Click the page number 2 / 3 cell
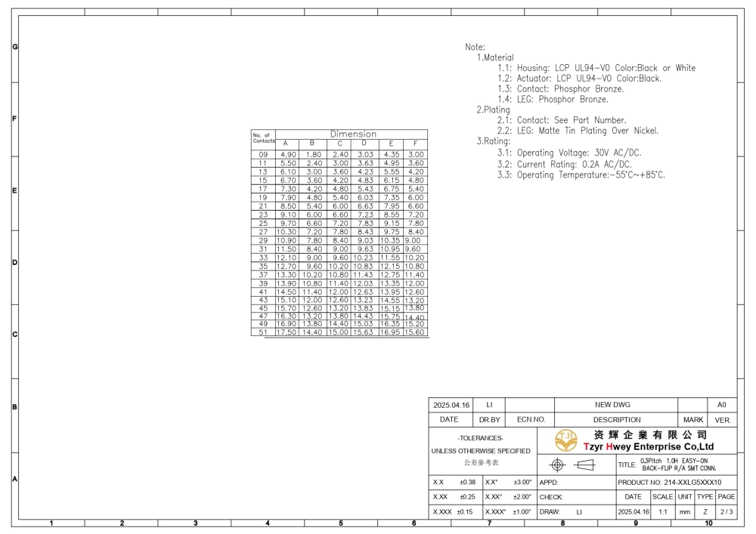 726,511
